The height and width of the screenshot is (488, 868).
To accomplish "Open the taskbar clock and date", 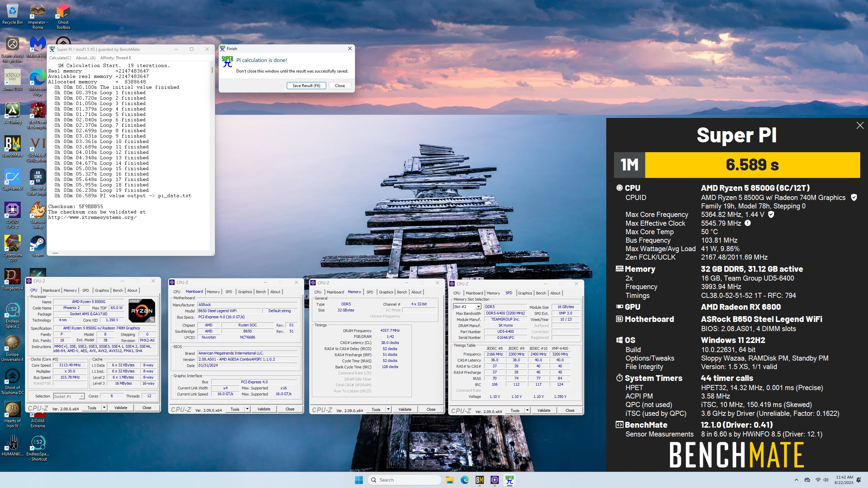I will click(844, 480).
